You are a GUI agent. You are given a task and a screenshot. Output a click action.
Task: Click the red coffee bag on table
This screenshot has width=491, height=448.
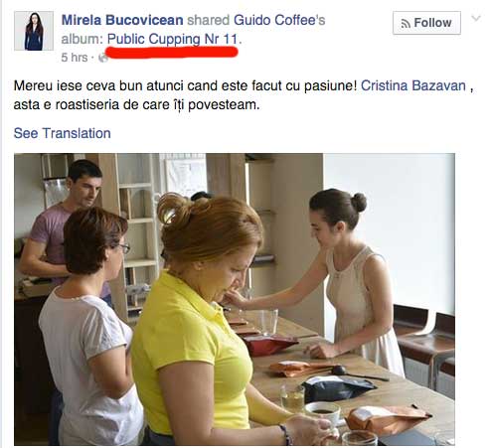coord(269,345)
